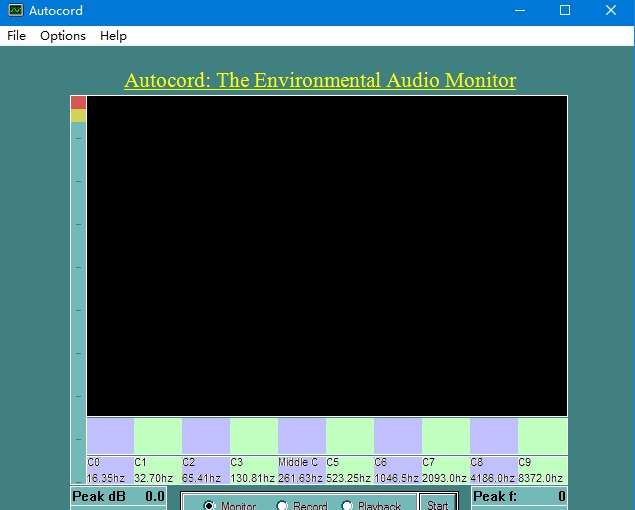Screen dimensions: 635x510
Task: Click the Autocord title heading link
Action: (320, 80)
